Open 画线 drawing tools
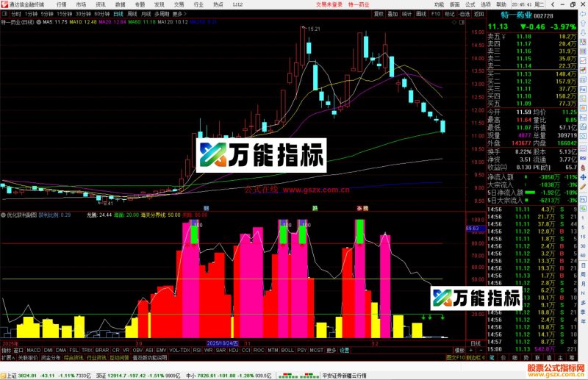The image size is (588, 380). [421, 14]
